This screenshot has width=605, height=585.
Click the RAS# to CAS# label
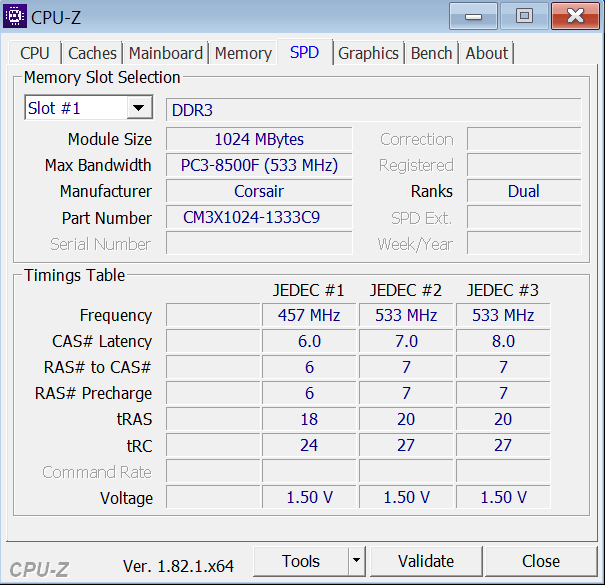(x=97, y=367)
